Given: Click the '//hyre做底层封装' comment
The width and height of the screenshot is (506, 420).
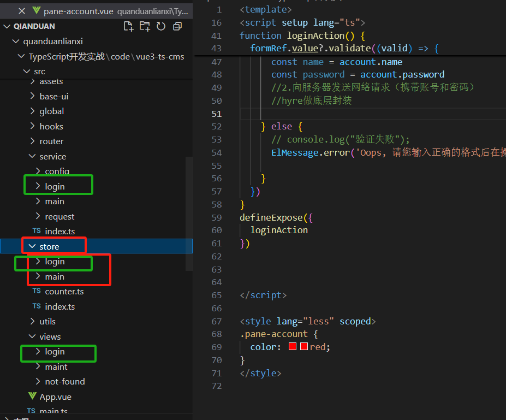Looking at the screenshot, I should (311, 100).
